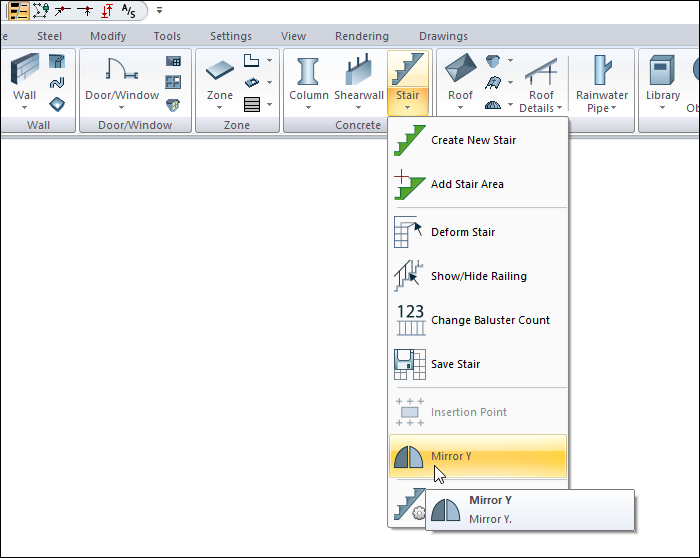Screen dimensions: 700x558
Task: Select Change Baluster Count
Action: click(490, 321)
